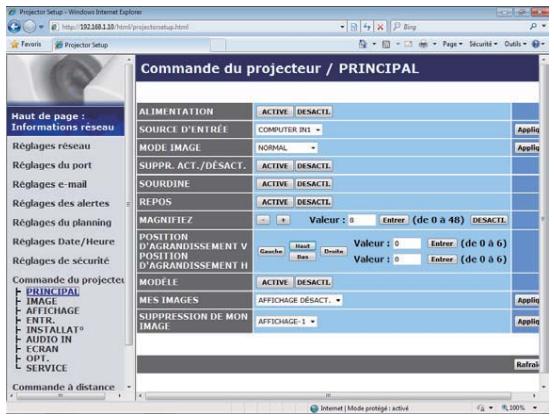
Task: Click the address bar URL field
Action: tap(194, 27)
